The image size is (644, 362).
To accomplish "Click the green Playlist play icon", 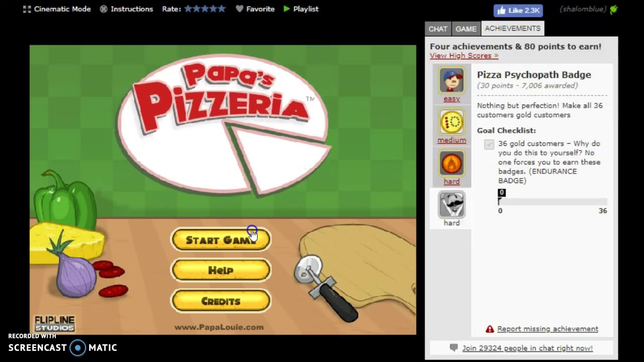I will [286, 9].
